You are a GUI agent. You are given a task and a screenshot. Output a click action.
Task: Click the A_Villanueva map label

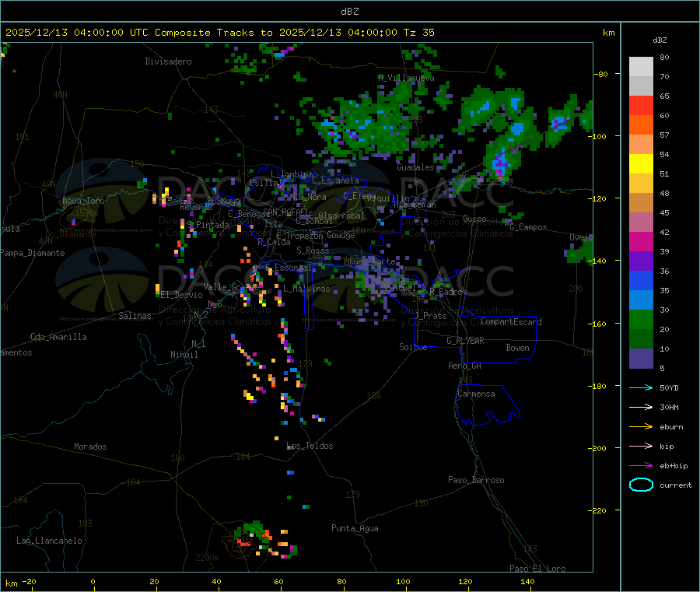click(x=406, y=78)
